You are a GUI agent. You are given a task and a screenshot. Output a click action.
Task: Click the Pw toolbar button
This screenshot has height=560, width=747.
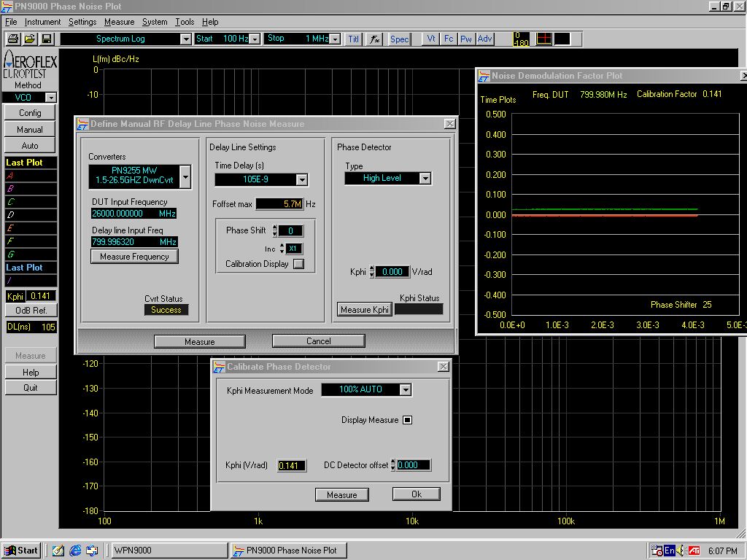point(466,39)
